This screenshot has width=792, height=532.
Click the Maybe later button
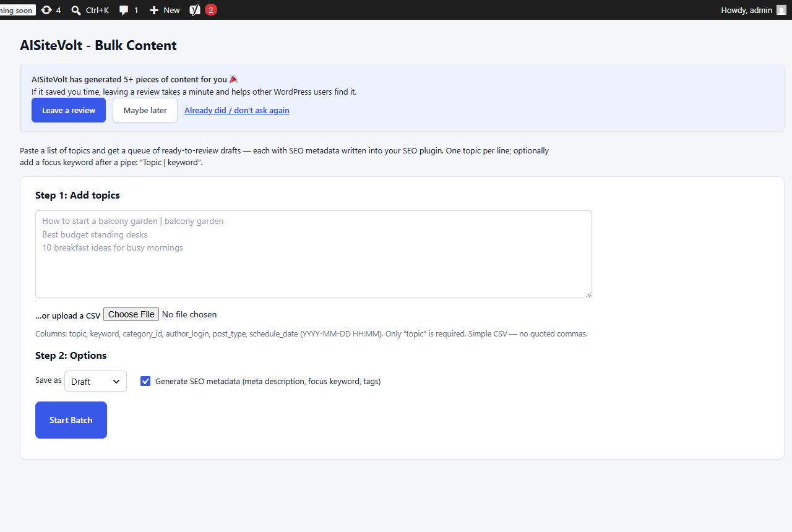[145, 110]
